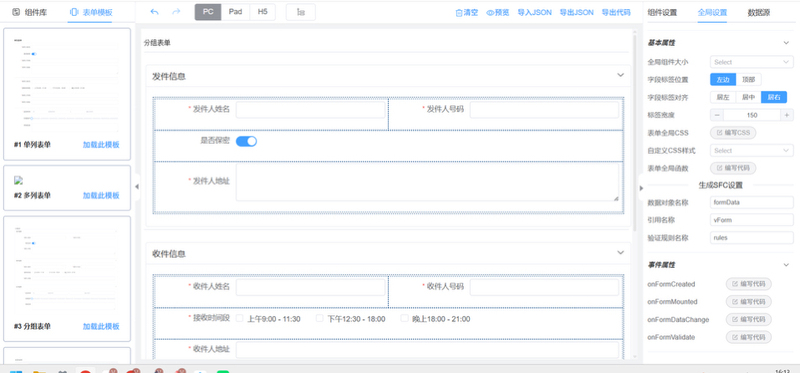800x373 pixels.
Task: Click the 预览 preview eye button
Action: point(497,13)
